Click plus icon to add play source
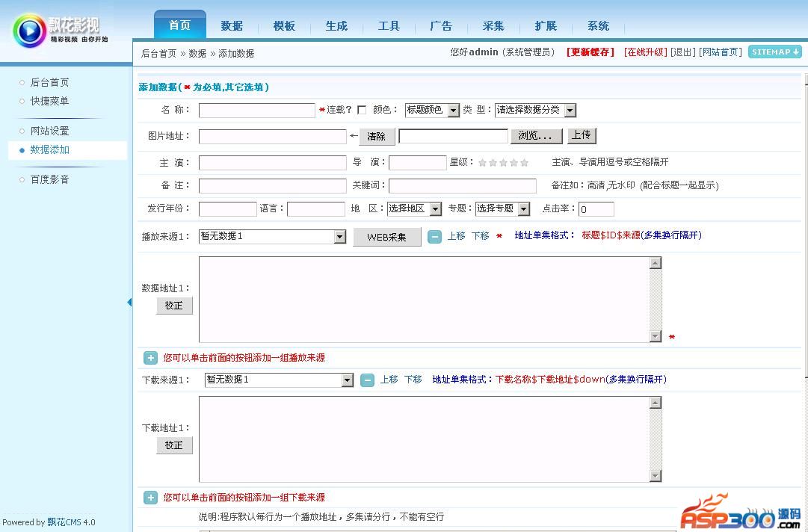808x532 pixels. tap(150, 358)
